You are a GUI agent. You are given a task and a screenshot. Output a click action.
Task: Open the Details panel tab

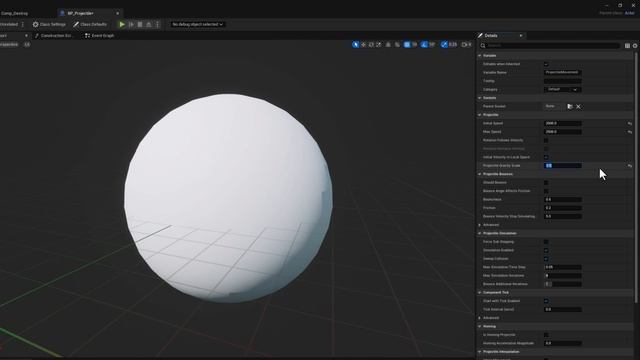[491, 36]
